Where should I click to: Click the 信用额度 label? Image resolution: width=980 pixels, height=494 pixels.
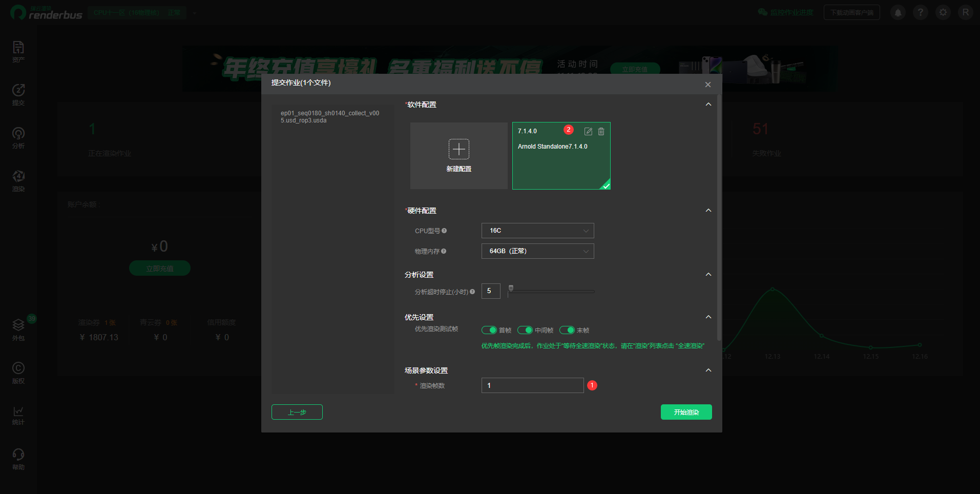click(221, 322)
